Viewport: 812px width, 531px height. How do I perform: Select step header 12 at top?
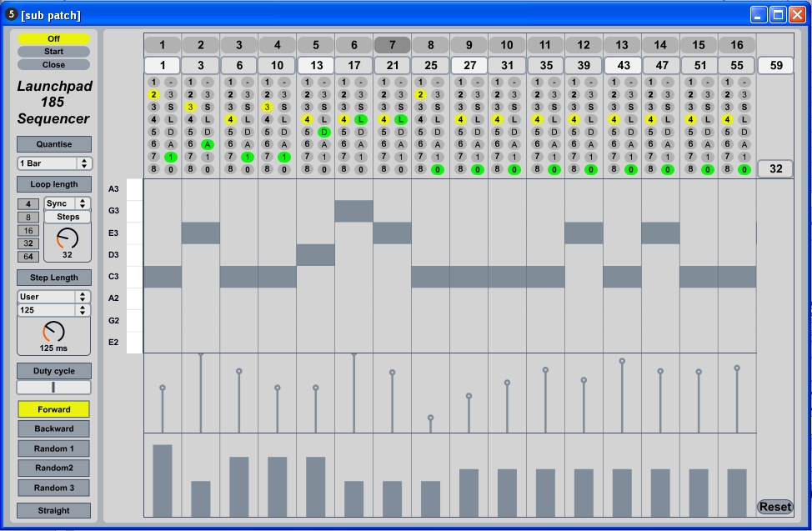(x=584, y=45)
